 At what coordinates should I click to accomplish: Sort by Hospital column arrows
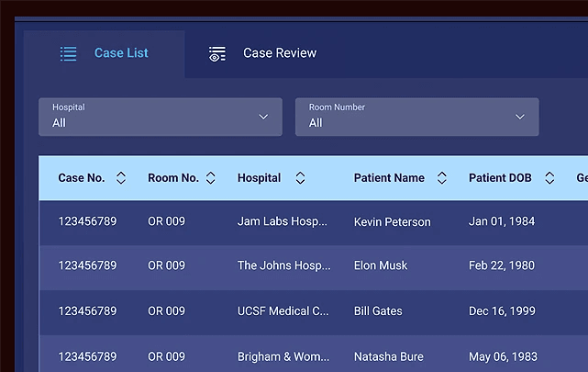coord(300,178)
